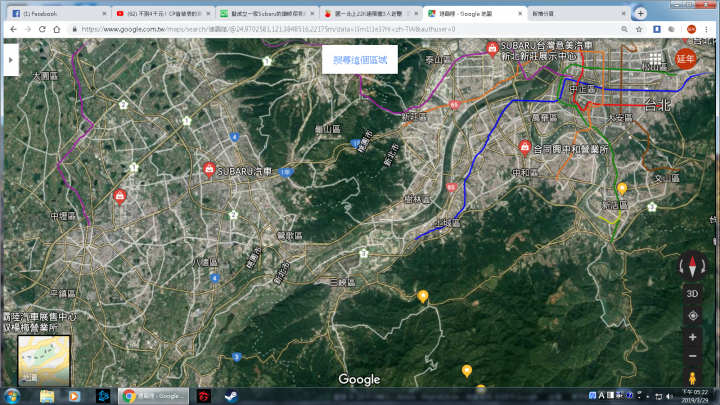This screenshot has height=405, width=720.
Task: Click the lower starred place above the Google logo line
Action: pos(467,371)
